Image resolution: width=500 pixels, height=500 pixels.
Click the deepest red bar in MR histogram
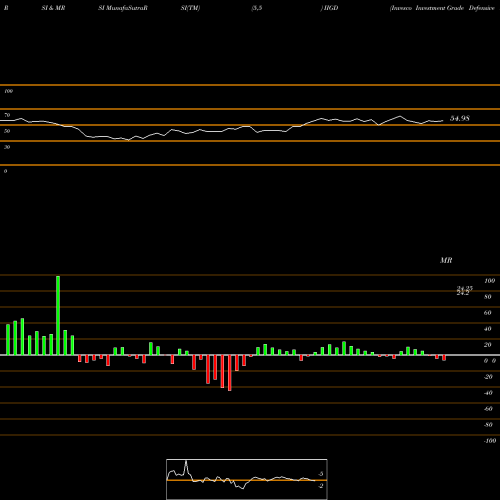click(x=230, y=373)
